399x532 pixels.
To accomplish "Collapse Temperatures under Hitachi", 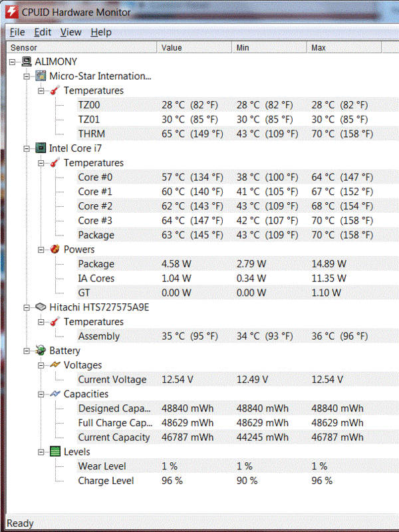I will [41, 322].
